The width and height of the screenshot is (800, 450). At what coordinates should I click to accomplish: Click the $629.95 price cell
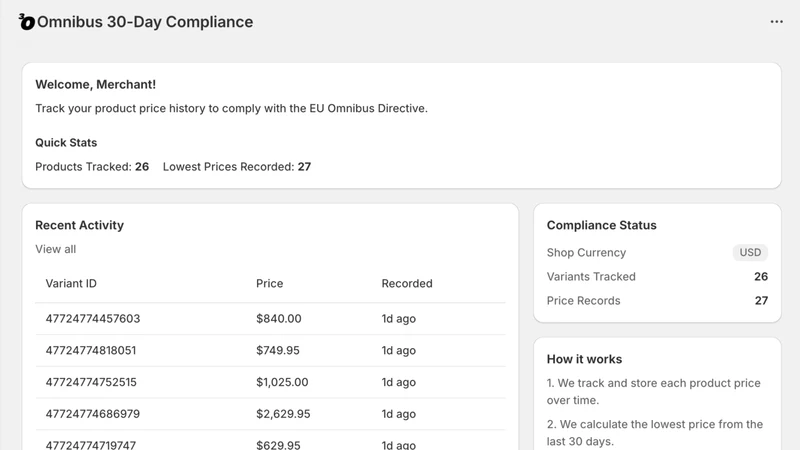click(x=278, y=444)
